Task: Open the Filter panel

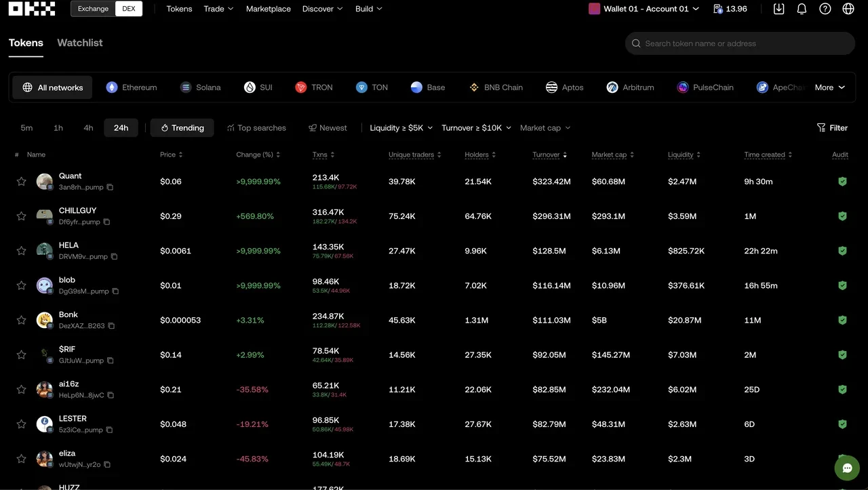Action: 832,127
